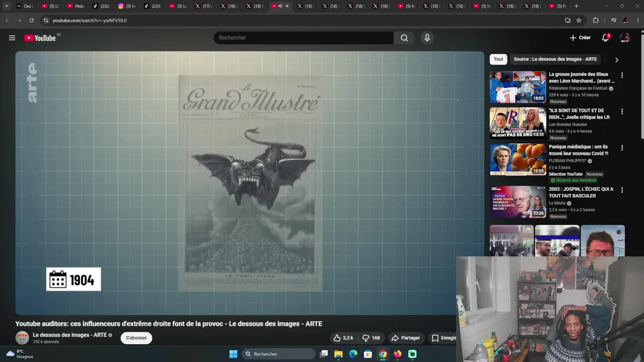
Task: Dislike the video with thumbs down
Action: (371, 338)
